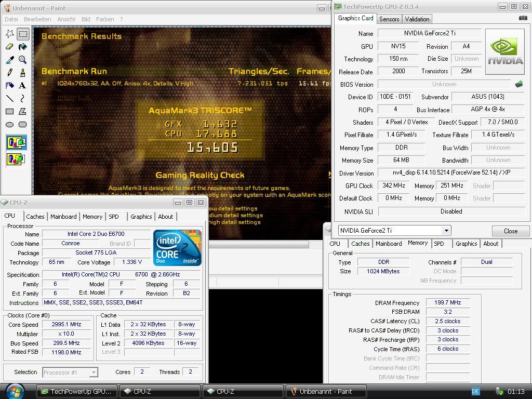Click the NVIDIA SLI Disabled field

pyautogui.click(x=451, y=211)
